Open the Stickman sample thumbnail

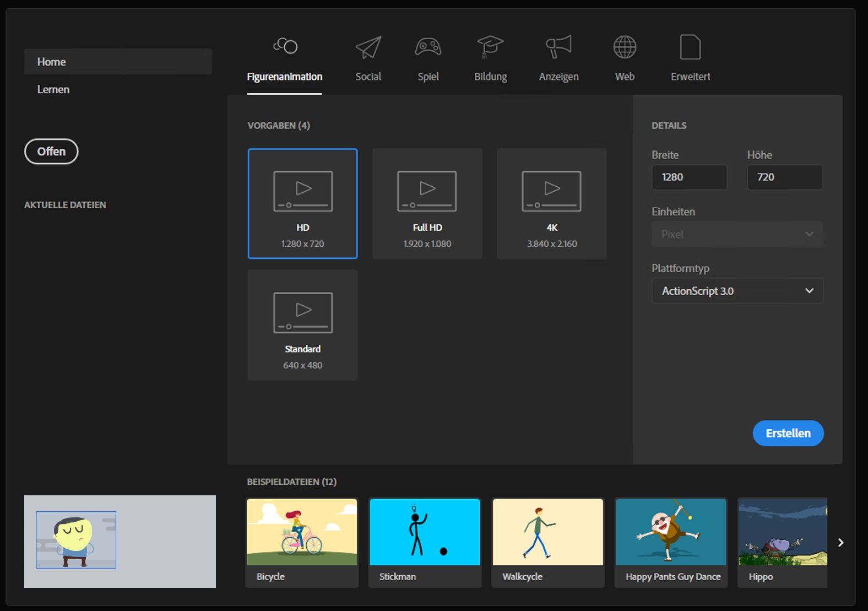tap(425, 532)
